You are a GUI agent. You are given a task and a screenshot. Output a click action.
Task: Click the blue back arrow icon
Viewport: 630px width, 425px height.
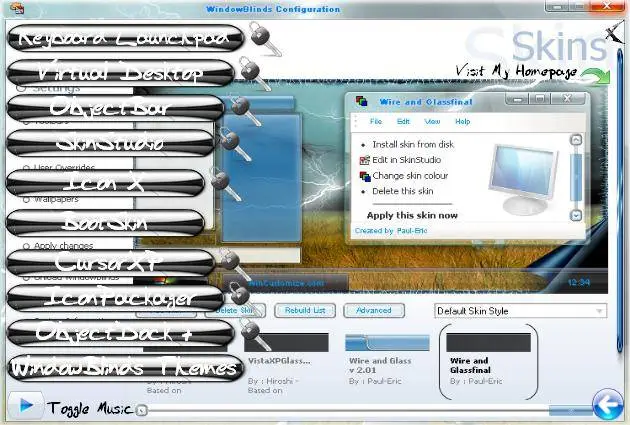pos(608,405)
